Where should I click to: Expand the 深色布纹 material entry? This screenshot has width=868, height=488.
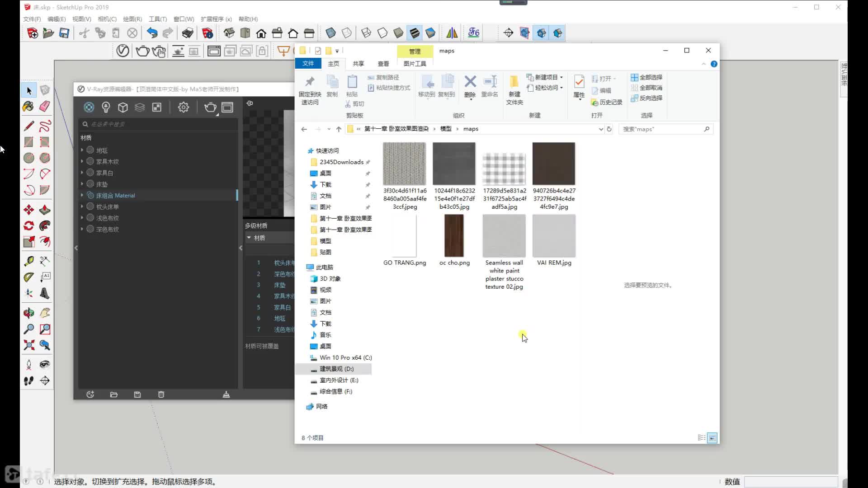point(82,229)
